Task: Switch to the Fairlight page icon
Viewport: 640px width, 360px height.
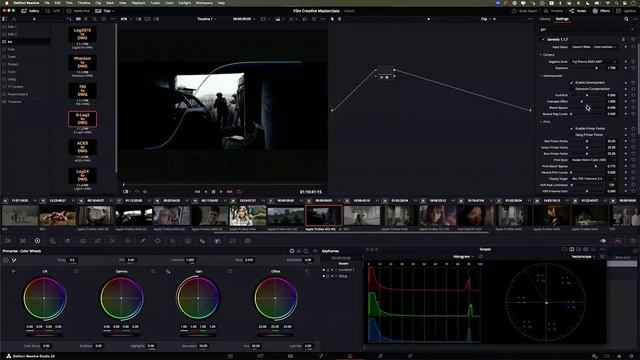Action: click(x=380, y=356)
